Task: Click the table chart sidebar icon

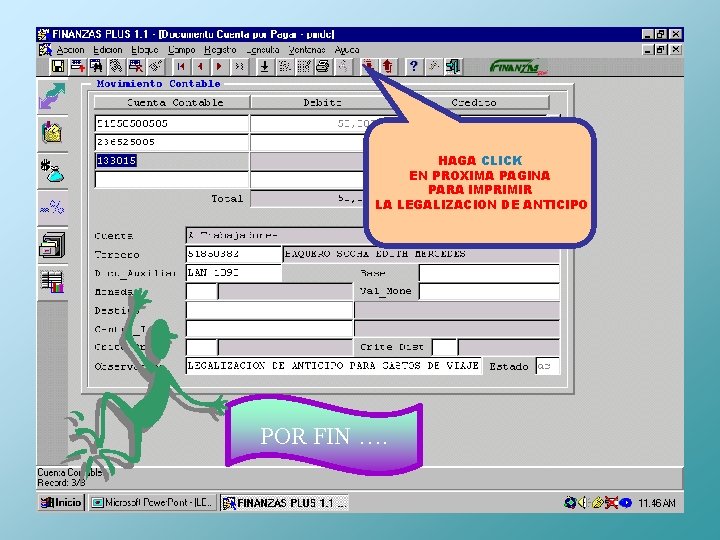Action: click(x=52, y=281)
